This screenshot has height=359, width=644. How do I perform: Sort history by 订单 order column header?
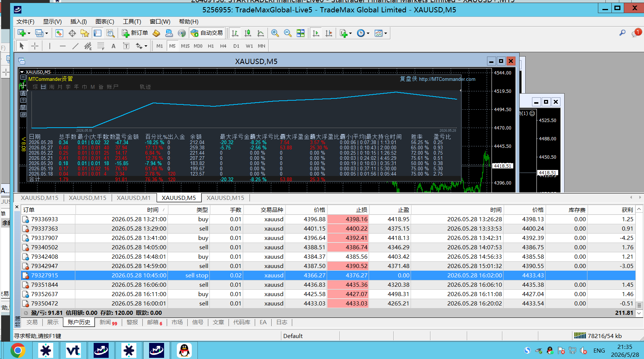29,210
